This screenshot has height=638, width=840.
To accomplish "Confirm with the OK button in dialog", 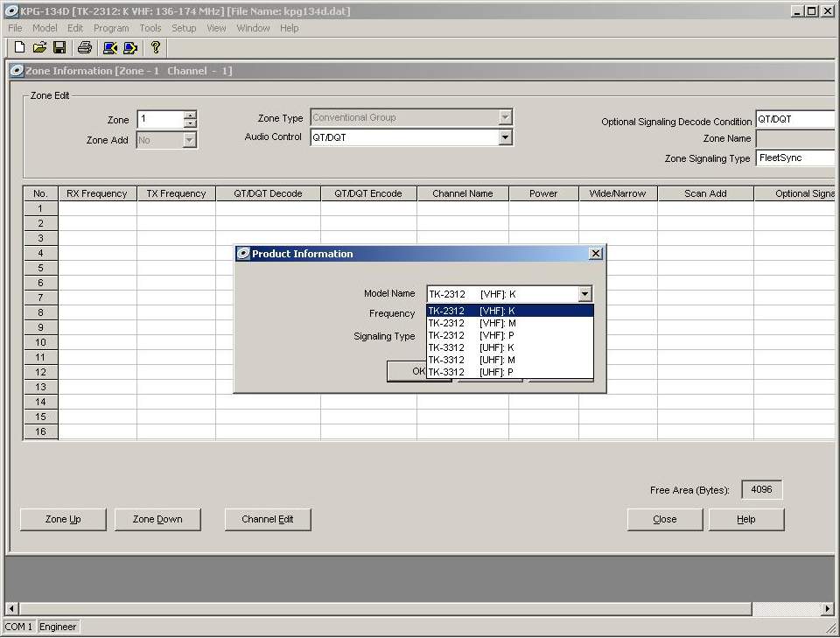I will (407, 371).
